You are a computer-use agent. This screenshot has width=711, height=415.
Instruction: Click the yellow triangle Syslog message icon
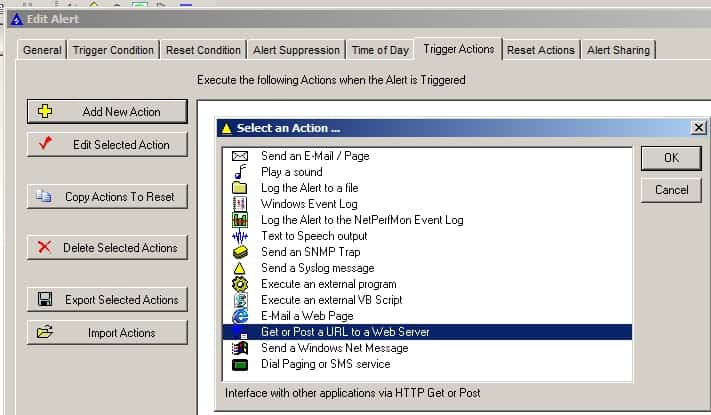[239, 268]
